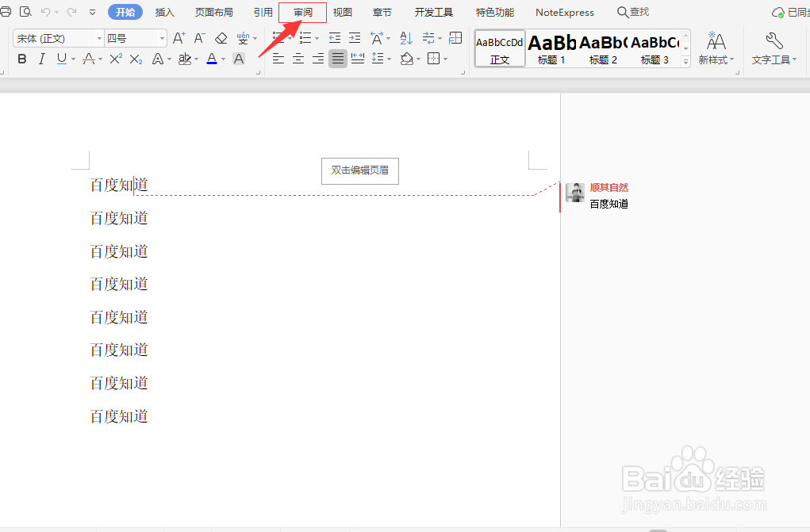Open Chinese layout (A with arrows) tool
The image size is (810, 532).
tap(377, 38)
